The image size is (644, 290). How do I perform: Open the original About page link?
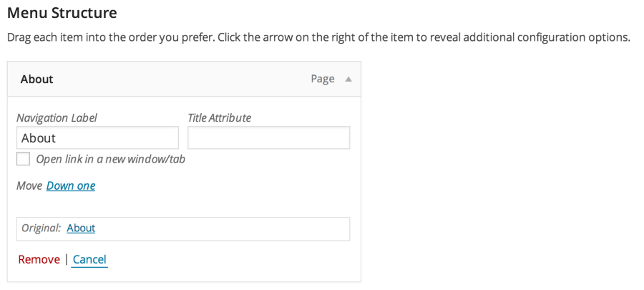coord(81,228)
